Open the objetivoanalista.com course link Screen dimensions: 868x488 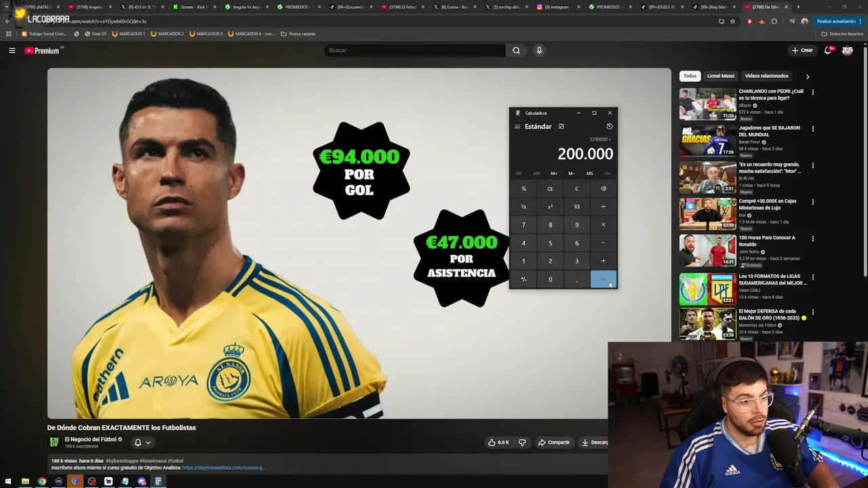coord(222,468)
